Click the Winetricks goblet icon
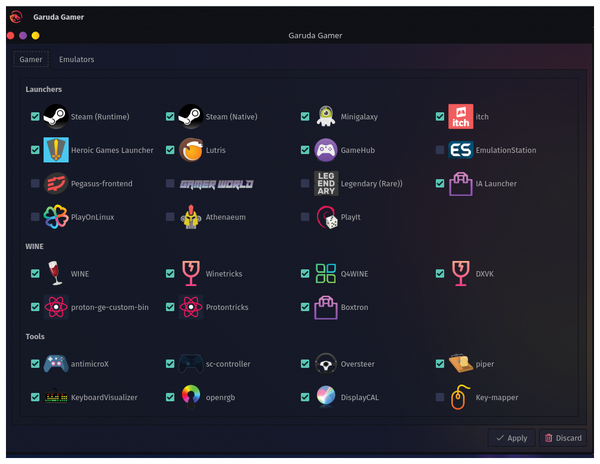The image size is (600, 464). coord(191,274)
